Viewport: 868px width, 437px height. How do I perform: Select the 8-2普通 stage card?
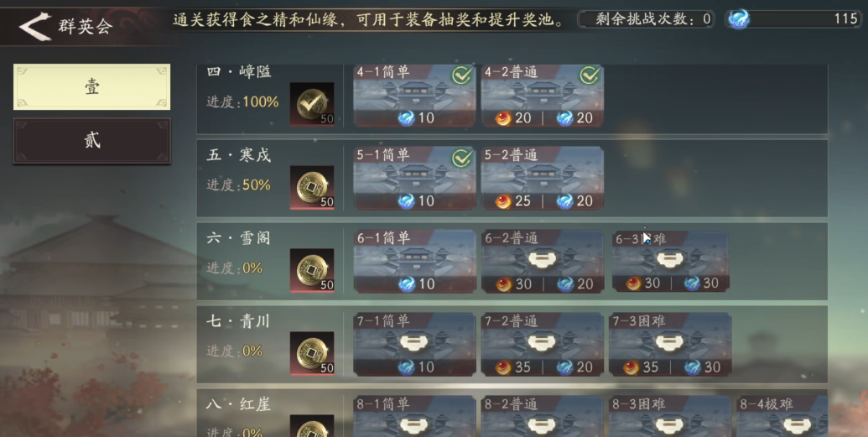point(543,417)
